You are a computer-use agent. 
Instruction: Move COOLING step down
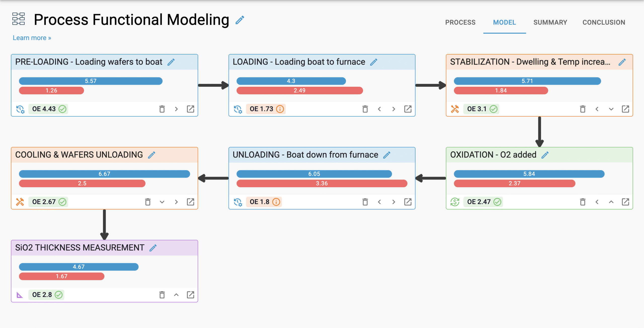coord(162,202)
